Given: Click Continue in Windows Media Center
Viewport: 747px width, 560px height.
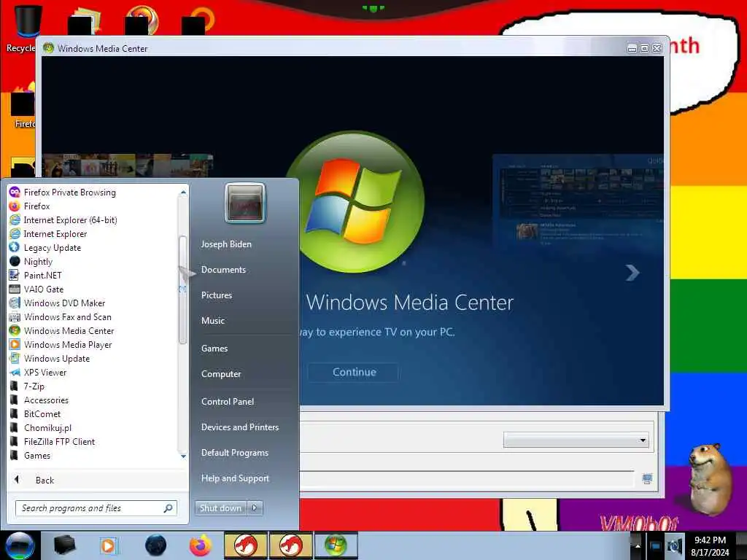Looking at the screenshot, I should pyautogui.click(x=354, y=372).
